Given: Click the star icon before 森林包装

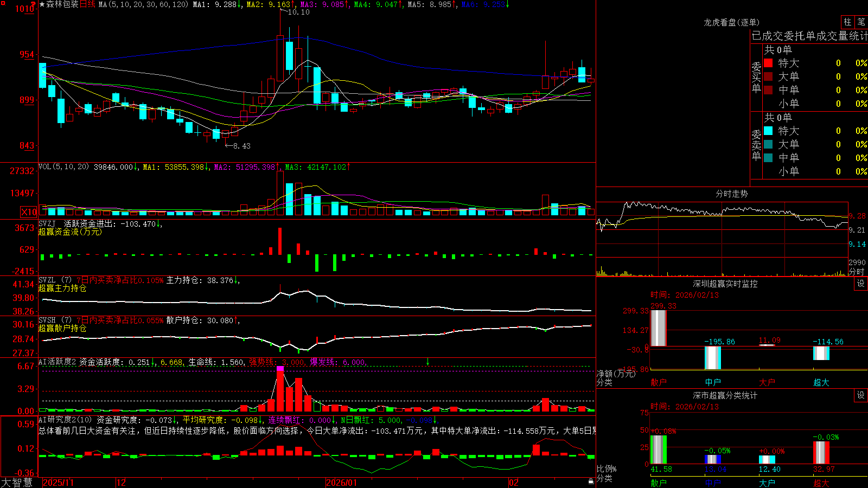Looking at the screenshot, I should pyautogui.click(x=42, y=4).
